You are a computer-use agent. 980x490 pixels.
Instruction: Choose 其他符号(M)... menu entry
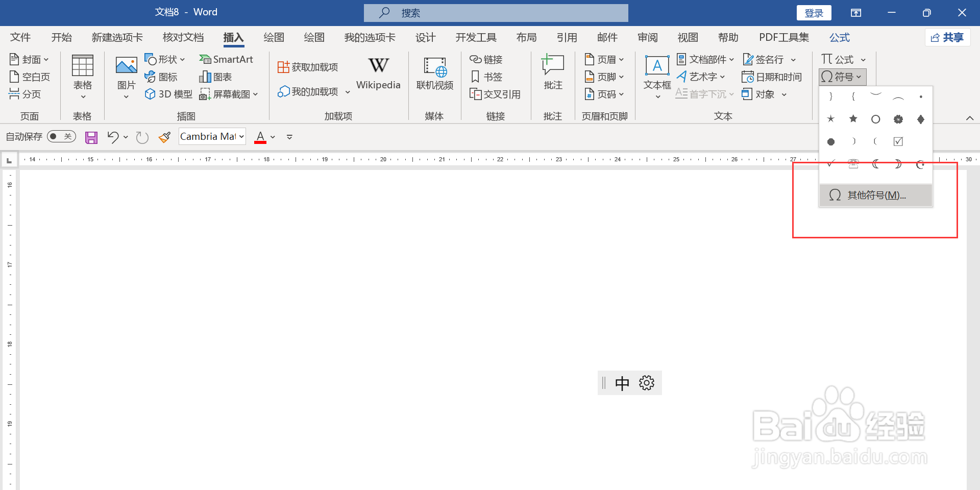click(876, 195)
